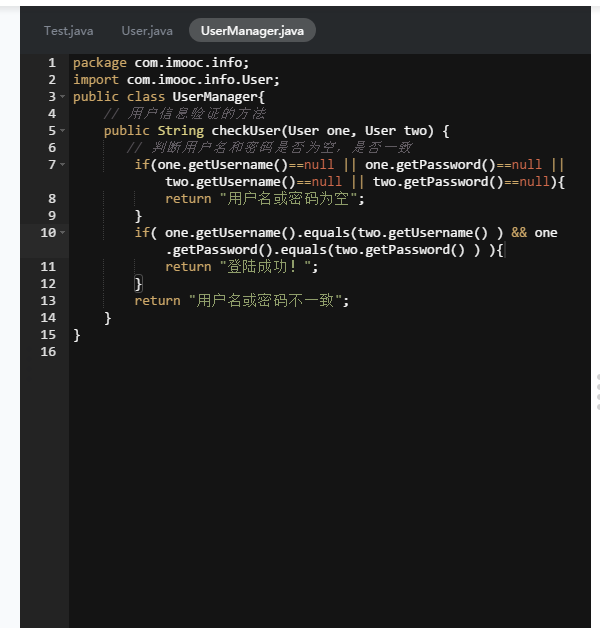Click the 'String' return type on line 5

181,131
